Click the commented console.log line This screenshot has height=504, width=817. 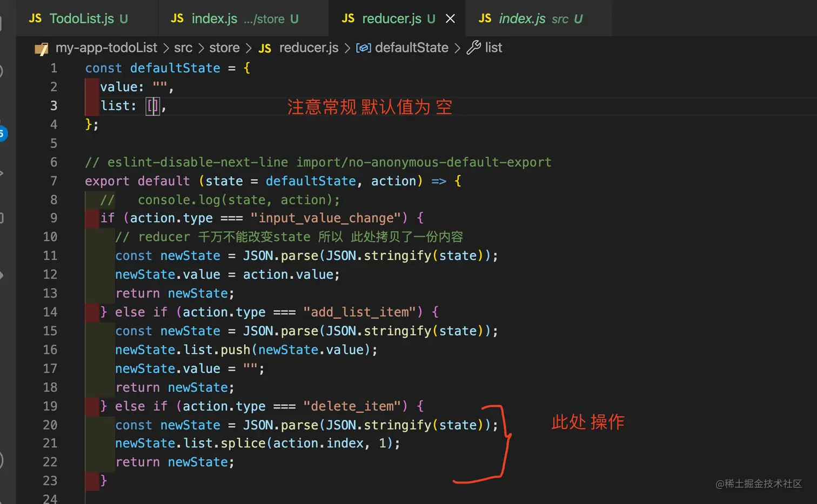click(220, 200)
